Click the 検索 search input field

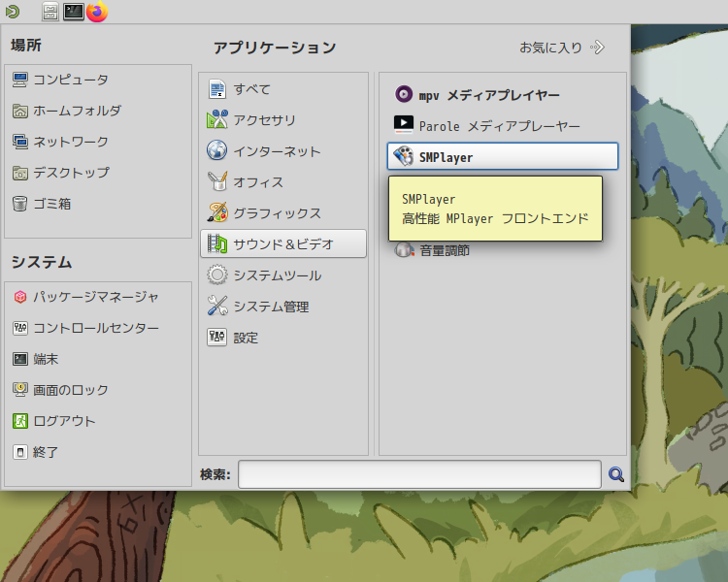pyautogui.click(x=419, y=474)
